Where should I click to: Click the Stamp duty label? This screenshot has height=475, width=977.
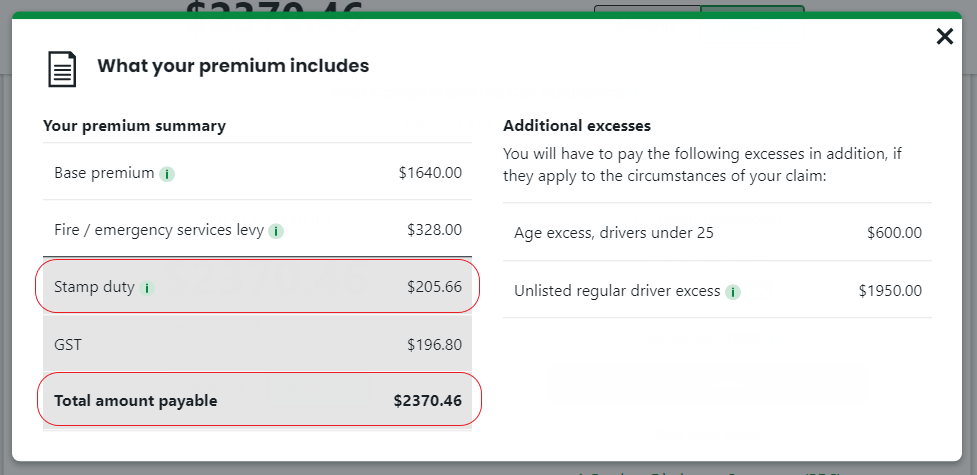pyautogui.click(x=94, y=287)
